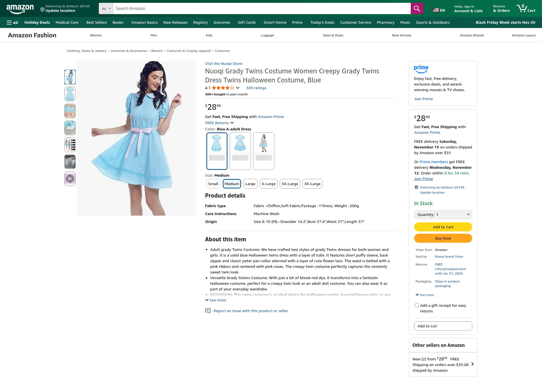The width and height of the screenshot is (542, 392).
Task: Play the product video thumbnail
Action: (70, 179)
